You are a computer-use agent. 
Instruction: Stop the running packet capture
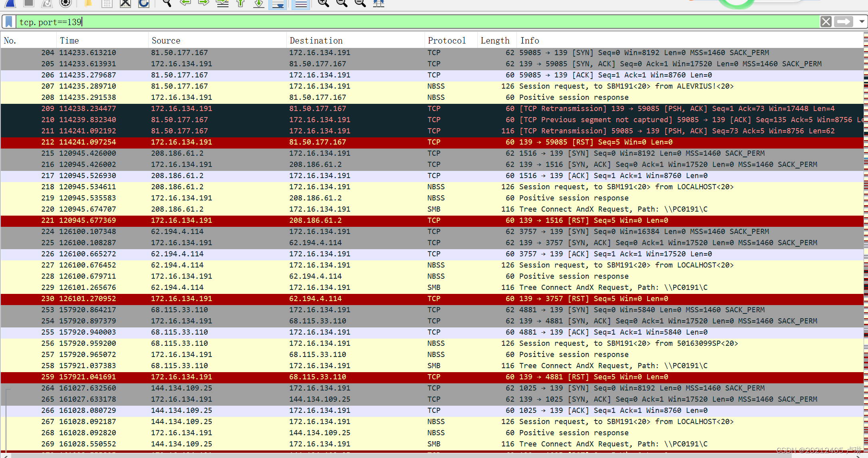(x=28, y=3)
